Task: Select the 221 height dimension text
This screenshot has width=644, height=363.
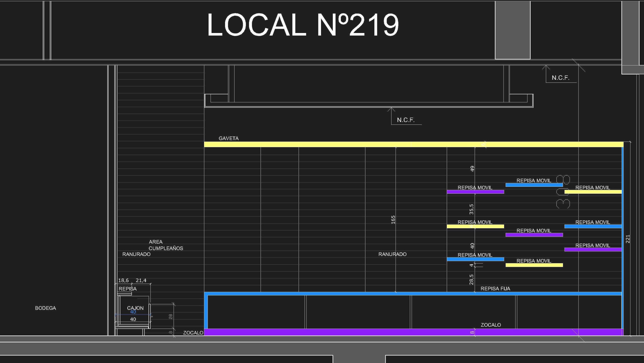Action: (x=627, y=239)
